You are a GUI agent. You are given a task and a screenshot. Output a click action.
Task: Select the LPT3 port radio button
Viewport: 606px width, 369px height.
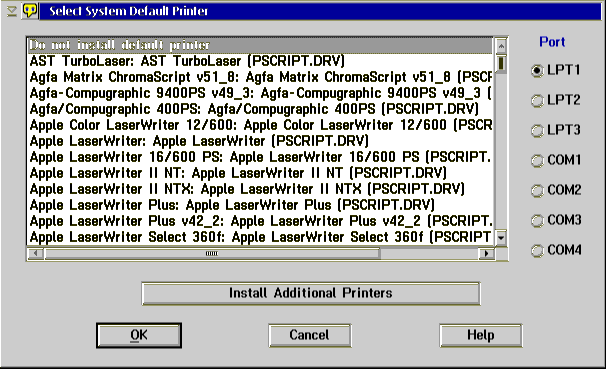click(556, 130)
